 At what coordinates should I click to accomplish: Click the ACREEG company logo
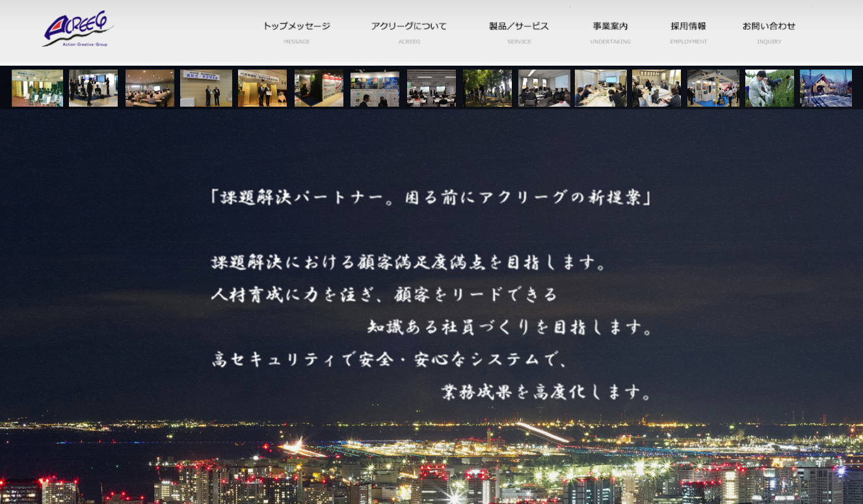point(77,29)
